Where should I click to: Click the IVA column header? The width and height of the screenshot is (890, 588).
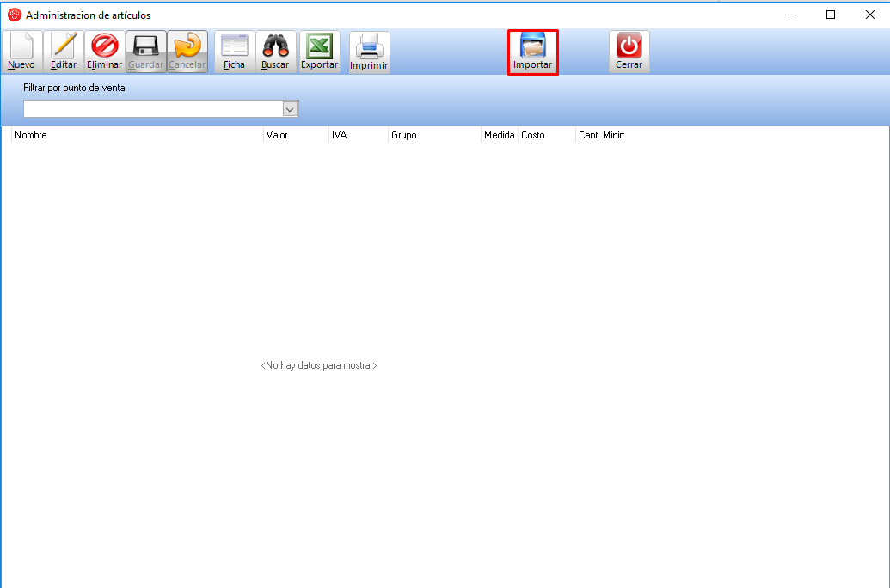tap(357, 135)
